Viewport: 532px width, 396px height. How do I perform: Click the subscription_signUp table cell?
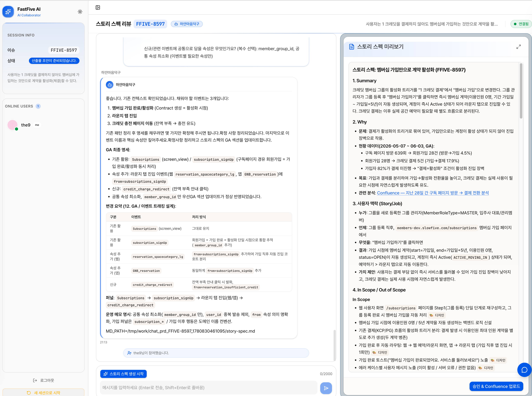pyautogui.click(x=150, y=243)
